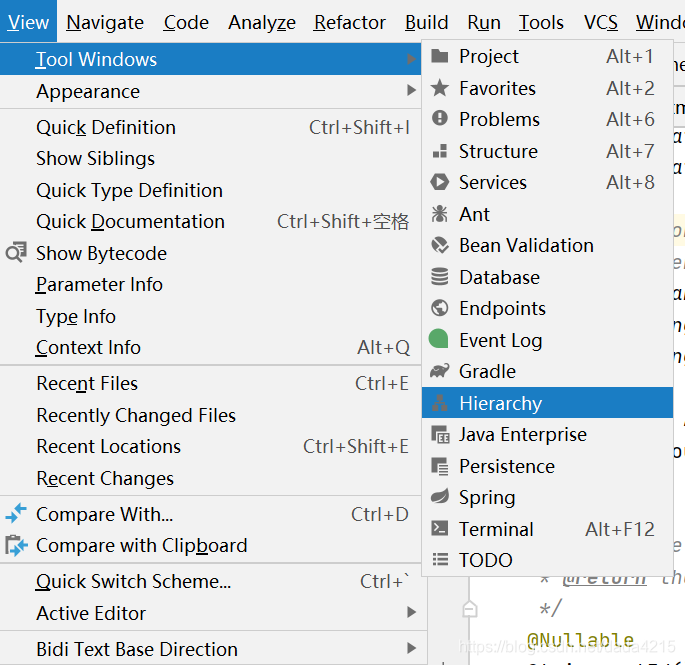The image size is (685, 665).
Task: Click the Bean Validation icon
Action: coord(439,245)
